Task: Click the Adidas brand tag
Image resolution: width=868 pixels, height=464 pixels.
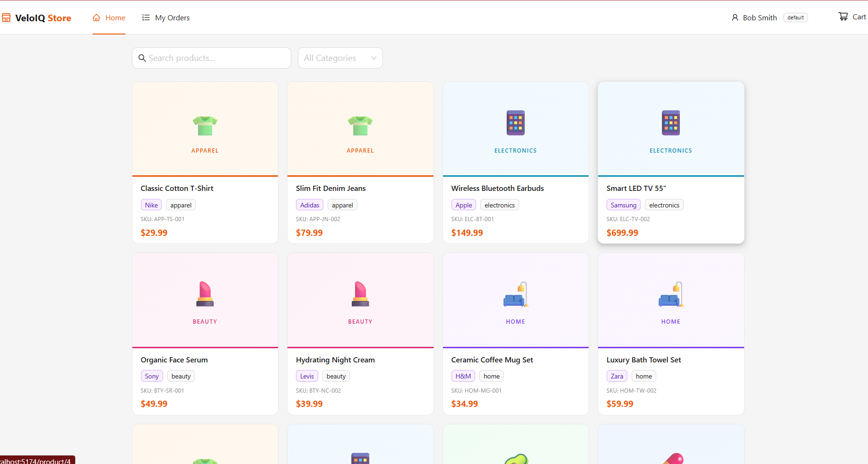Action: 310,205
